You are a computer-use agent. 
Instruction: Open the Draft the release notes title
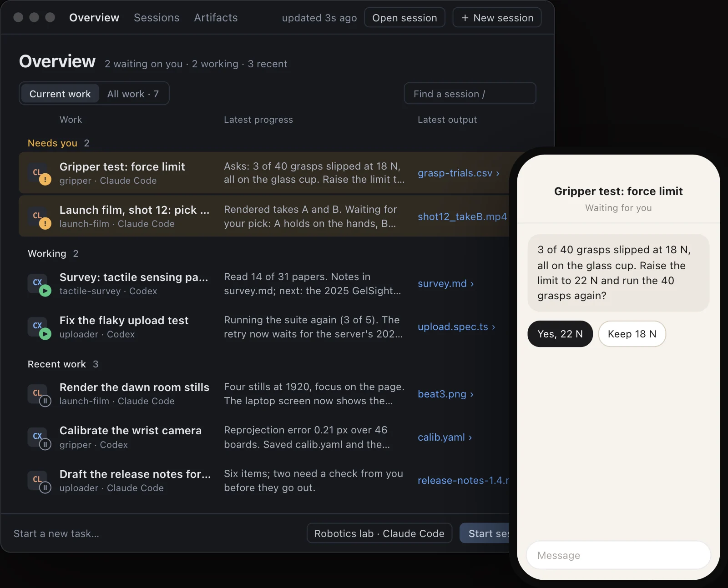[135, 474]
